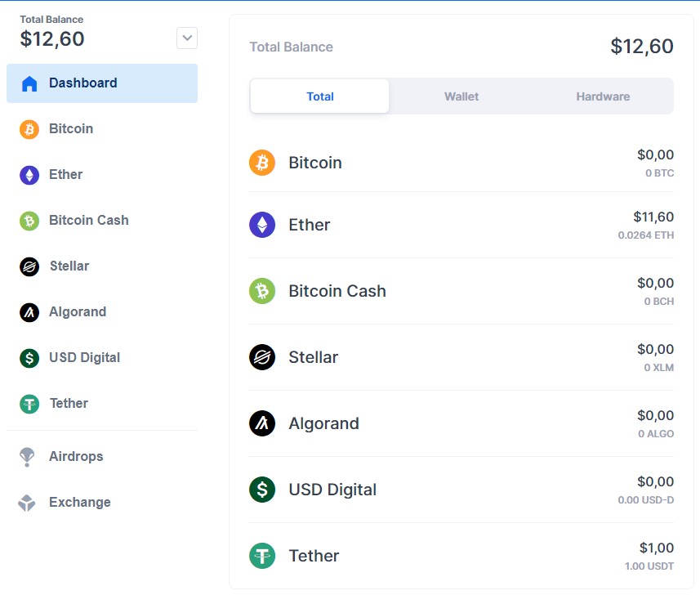
Task: Click the Dashboard home icon
Action: coord(29,83)
